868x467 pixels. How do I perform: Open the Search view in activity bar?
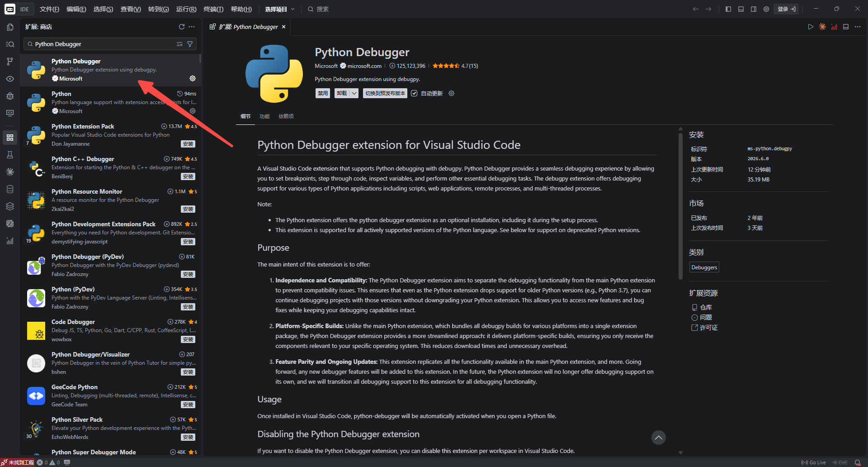(x=10, y=44)
